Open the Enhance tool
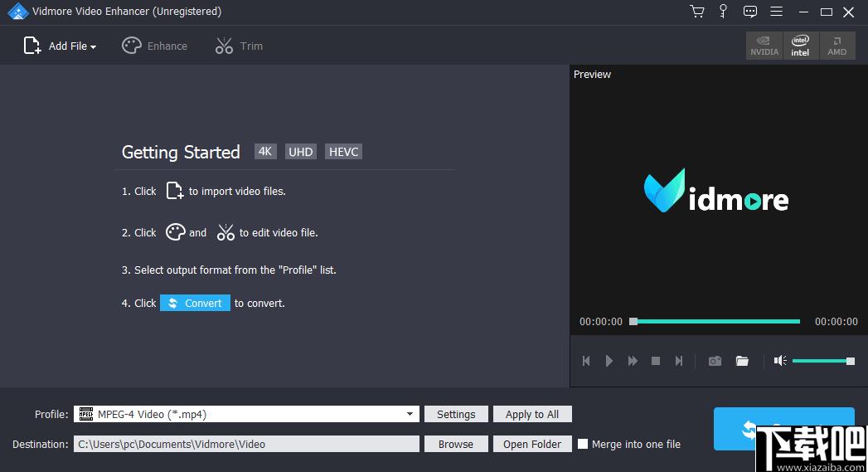The image size is (868, 472). click(x=154, y=46)
